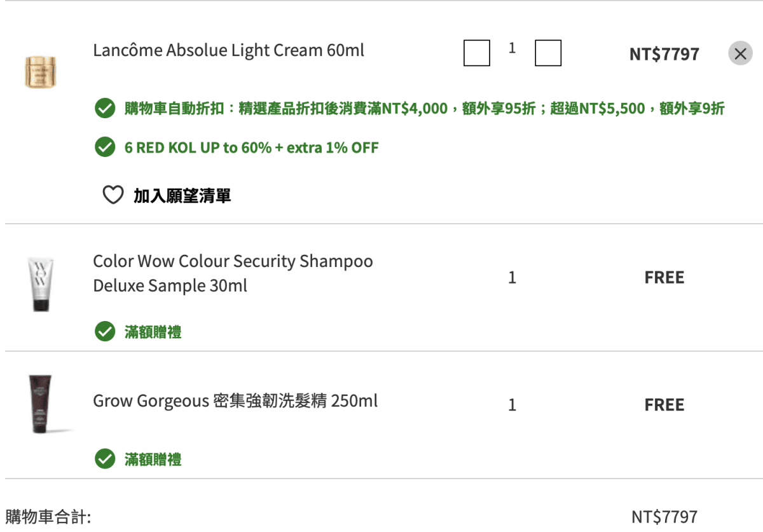Click 加入願望清單 wishlist text
The width and height of the screenshot is (763, 532).
tap(182, 196)
